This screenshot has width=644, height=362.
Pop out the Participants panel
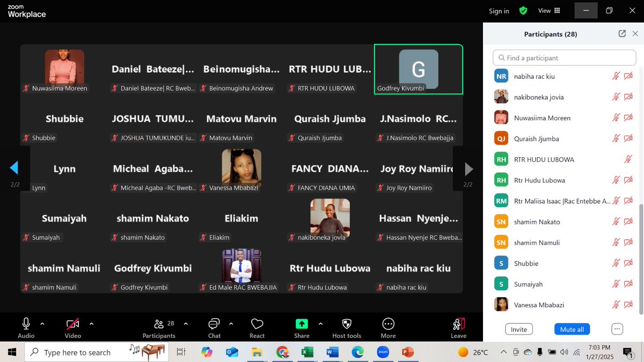tap(622, 34)
